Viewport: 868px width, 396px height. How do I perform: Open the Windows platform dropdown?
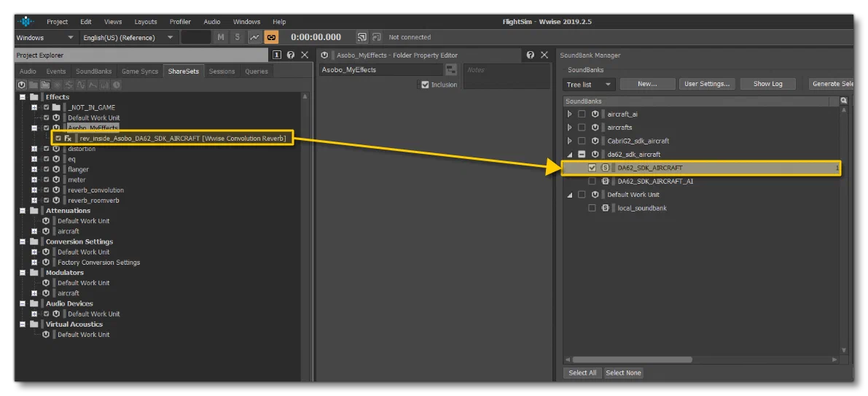point(45,38)
